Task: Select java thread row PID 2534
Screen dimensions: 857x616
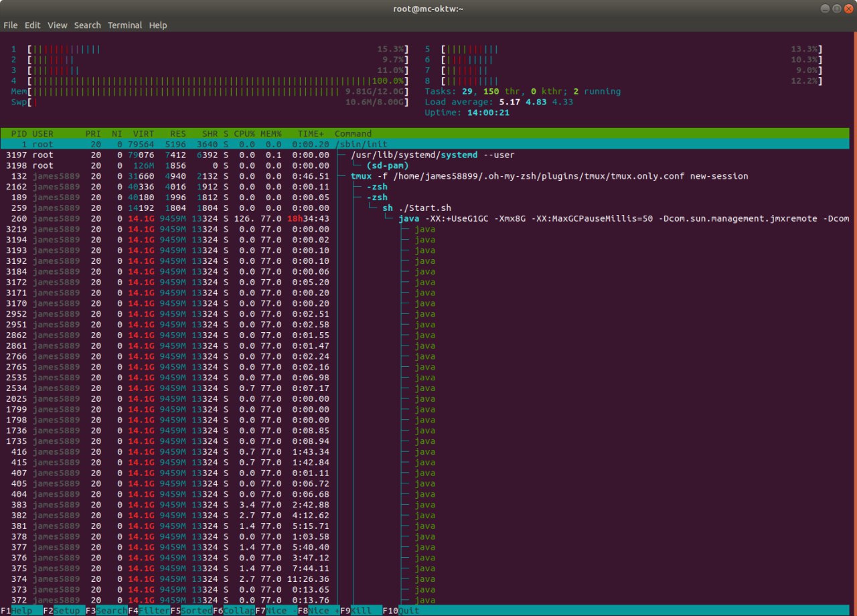Action: pos(424,388)
